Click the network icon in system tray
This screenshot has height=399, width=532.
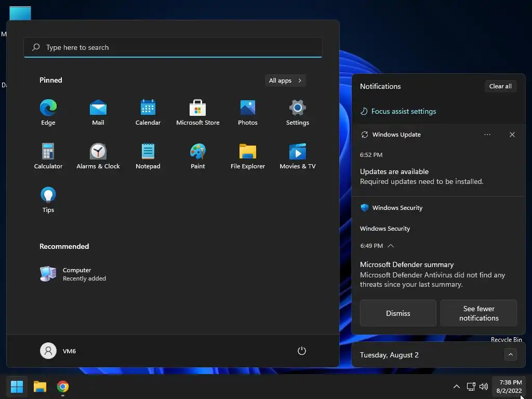[x=471, y=387]
